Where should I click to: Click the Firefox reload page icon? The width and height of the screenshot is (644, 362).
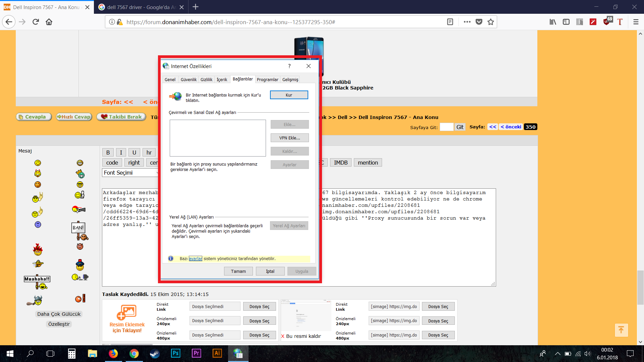point(36,22)
